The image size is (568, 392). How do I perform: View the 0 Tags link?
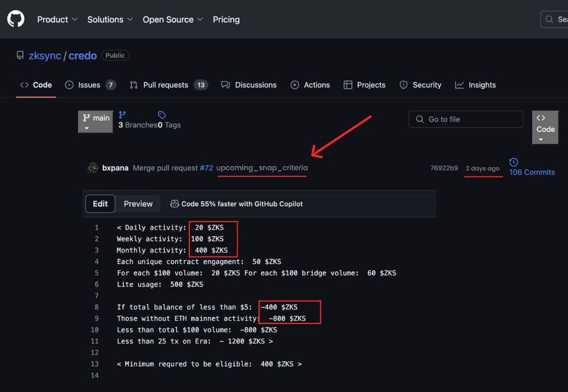(x=169, y=125)
